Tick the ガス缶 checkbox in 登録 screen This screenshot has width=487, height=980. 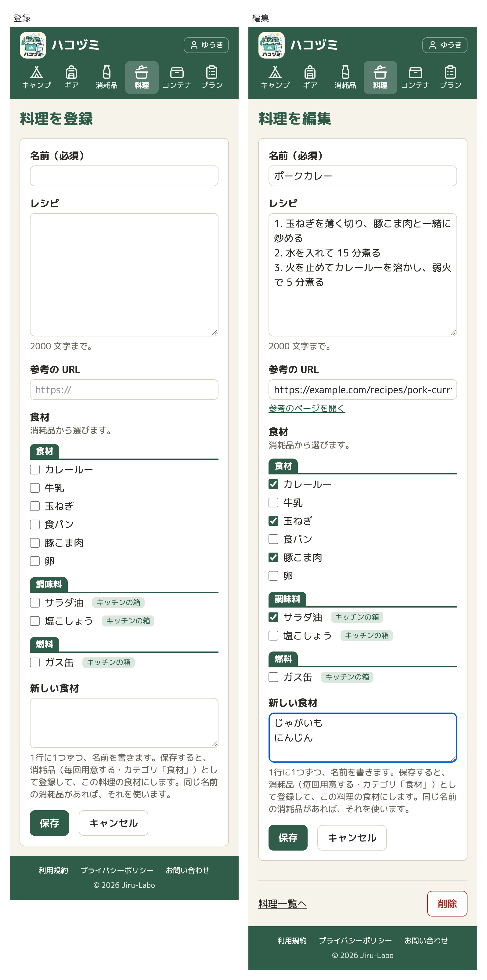pyautogui.click(x=35, y=662)
